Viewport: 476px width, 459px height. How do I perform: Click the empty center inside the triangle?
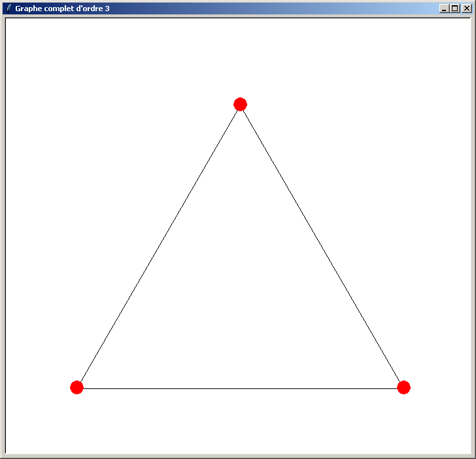tap(240, 294)
